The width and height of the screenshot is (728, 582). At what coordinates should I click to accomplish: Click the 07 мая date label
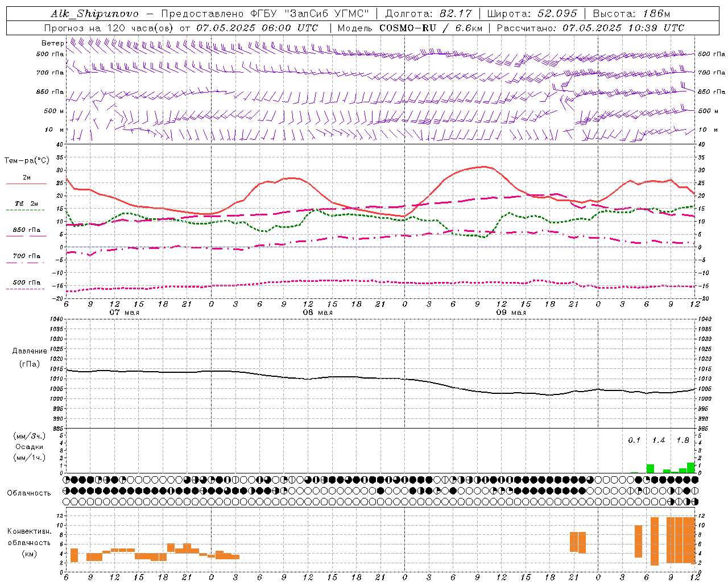click(x=125, y=313)
